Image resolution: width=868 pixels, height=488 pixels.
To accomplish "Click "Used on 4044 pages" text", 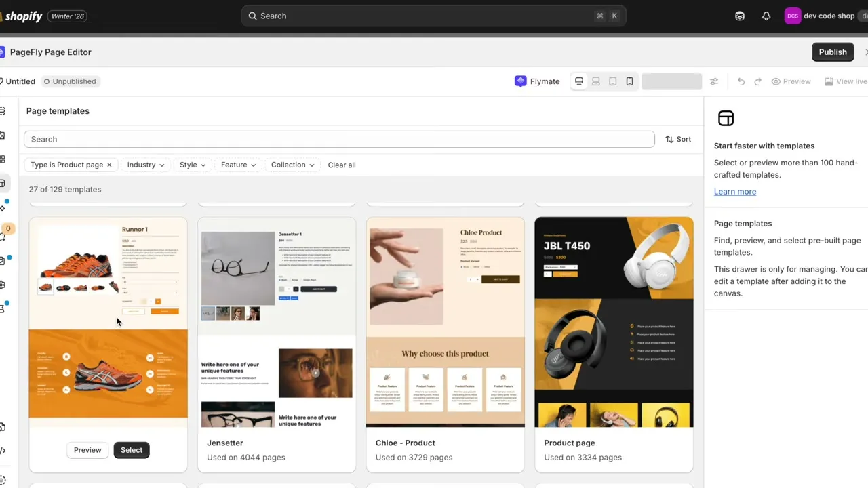I will pyautogui.click(x=245, y=457).
